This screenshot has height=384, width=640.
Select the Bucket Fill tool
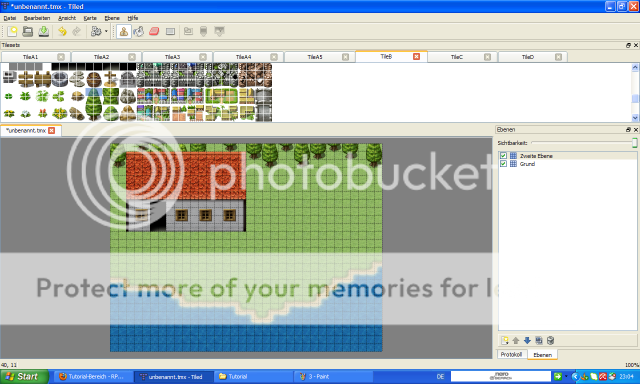coord(139,31)
